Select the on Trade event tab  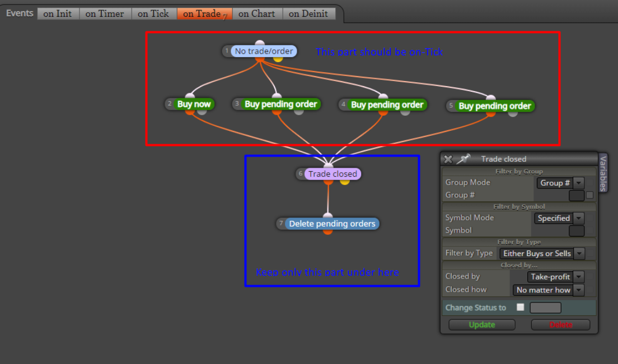click(x=204, y=14)
